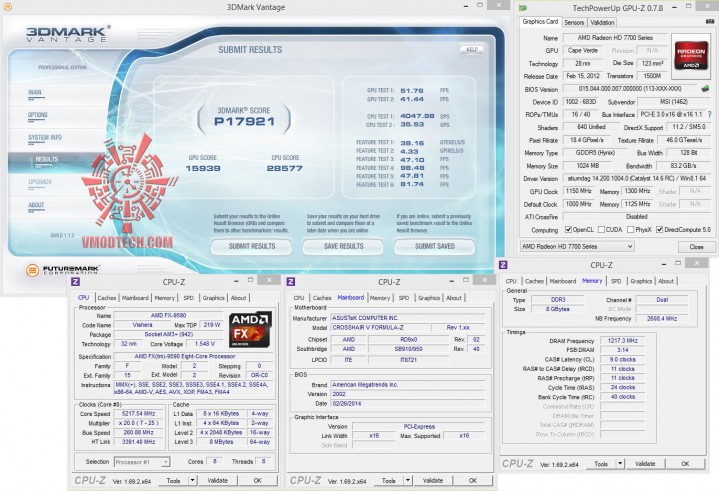Click the CPU SCORE 28577 value
The width and height of the screenshot is (719, 491).
coord(285,168)
